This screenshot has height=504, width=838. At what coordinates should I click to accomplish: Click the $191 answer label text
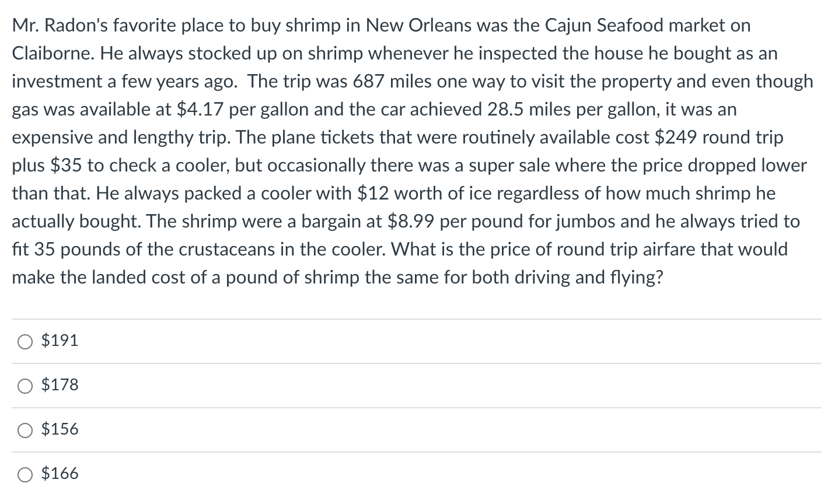(x=60, y=341)
